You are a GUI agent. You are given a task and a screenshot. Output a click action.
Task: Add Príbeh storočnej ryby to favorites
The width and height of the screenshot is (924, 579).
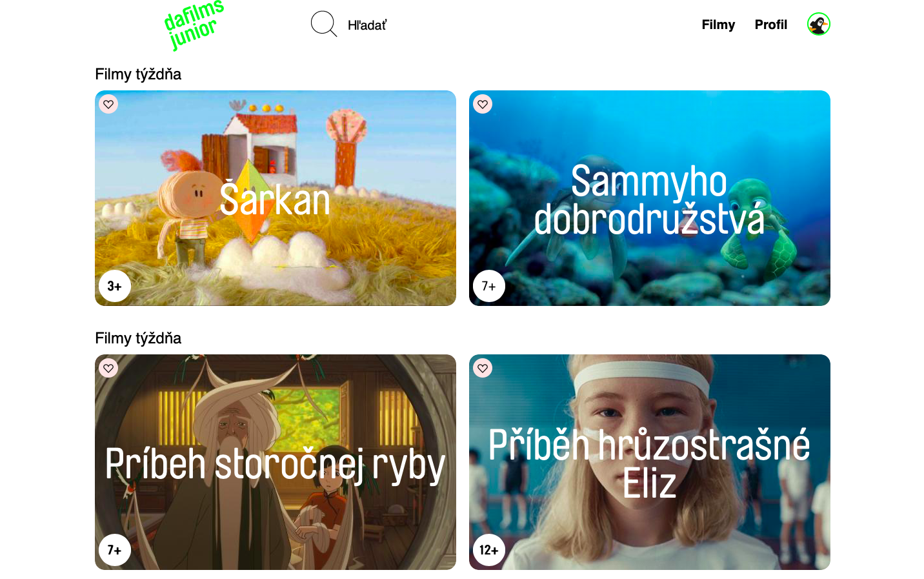tap(108, 368)
